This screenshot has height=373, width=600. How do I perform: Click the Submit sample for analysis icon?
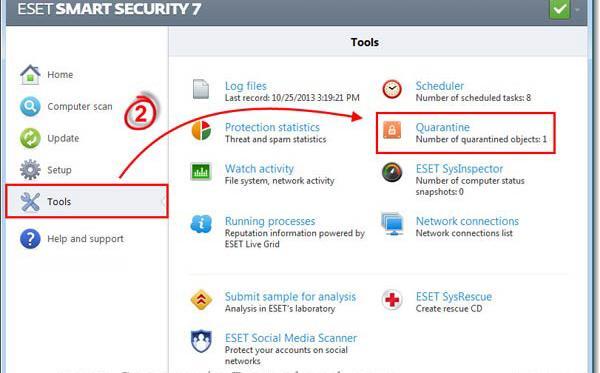(x=201, y=300)
